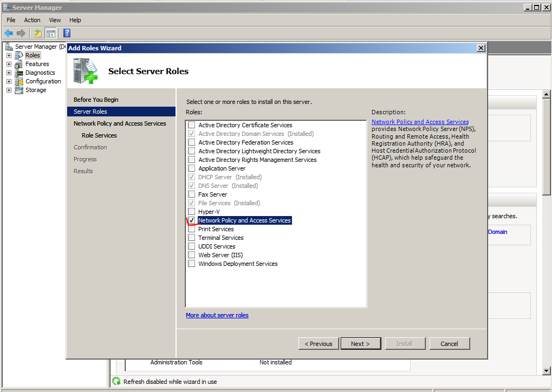Close the Add Roles Wizard dialog
The image size is (552, 392).
pos(481,48)
